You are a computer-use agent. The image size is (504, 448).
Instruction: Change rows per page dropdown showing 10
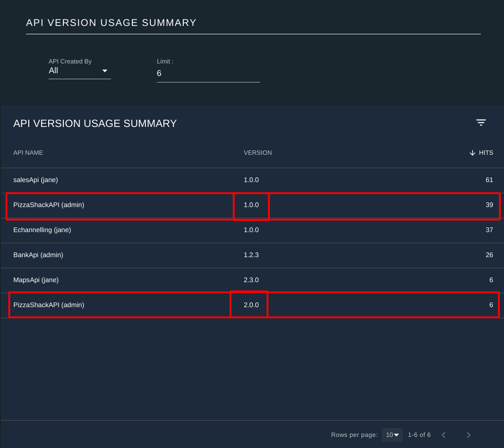click(x=392, y=435)
